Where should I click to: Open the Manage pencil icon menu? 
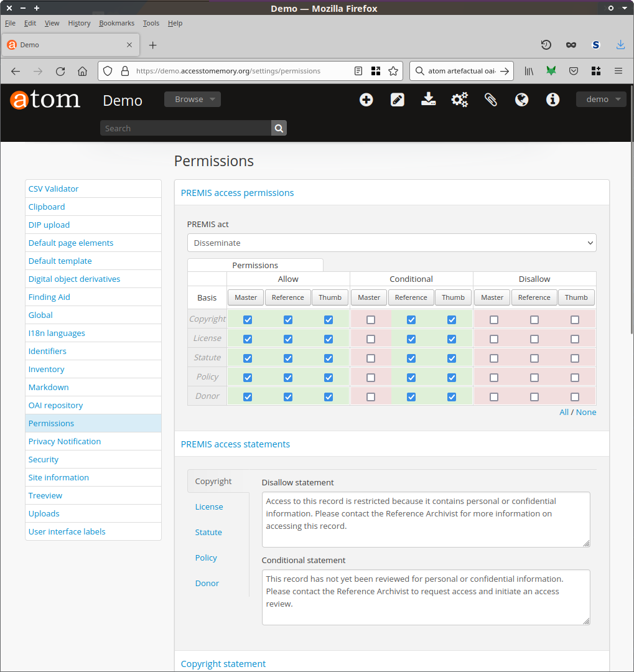point(398,100)
